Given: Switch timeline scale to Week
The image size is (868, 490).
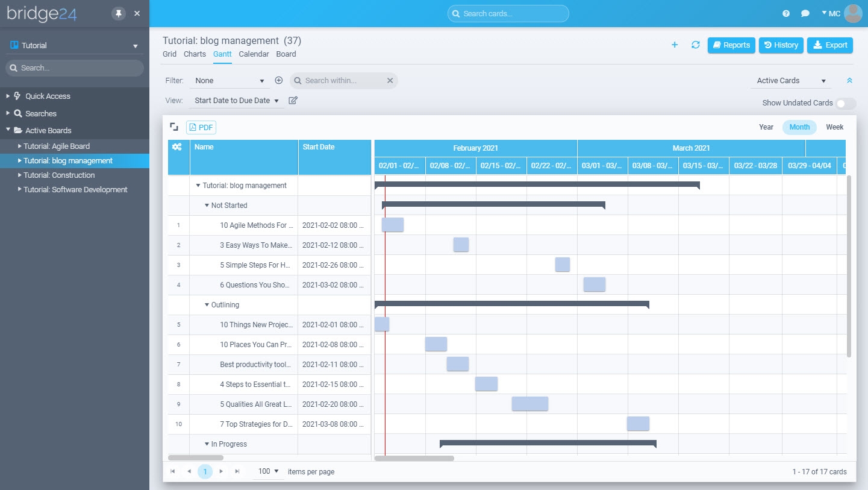Looking at the screenshot, I should click(834, 127).
